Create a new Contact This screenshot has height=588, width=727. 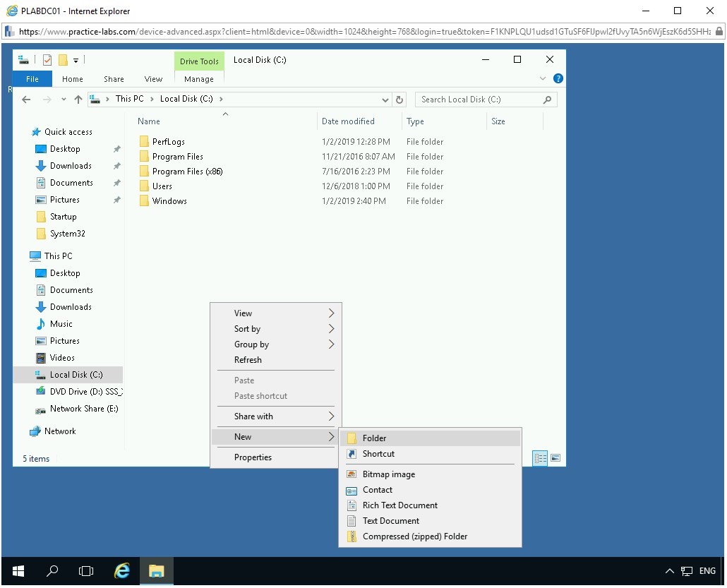[430, 490]
